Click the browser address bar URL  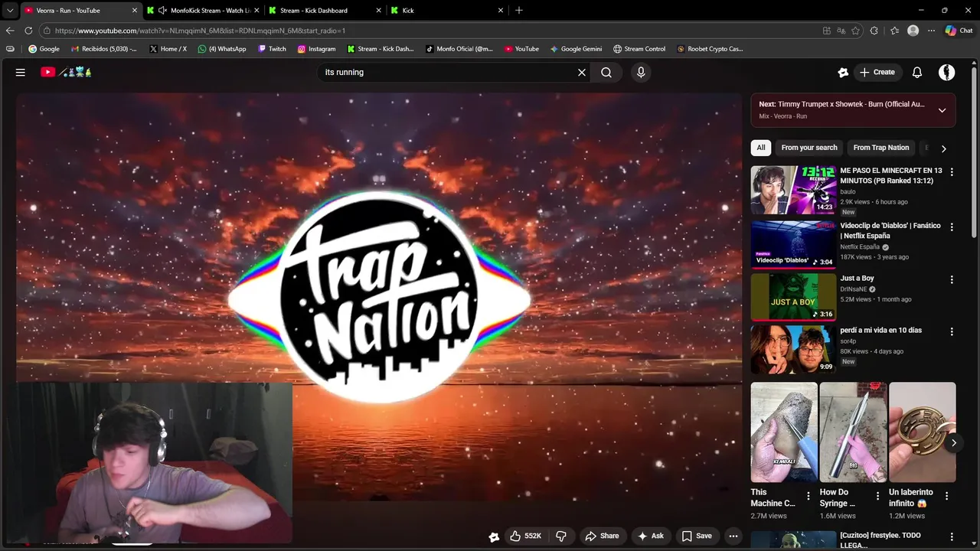pos(200,31)
